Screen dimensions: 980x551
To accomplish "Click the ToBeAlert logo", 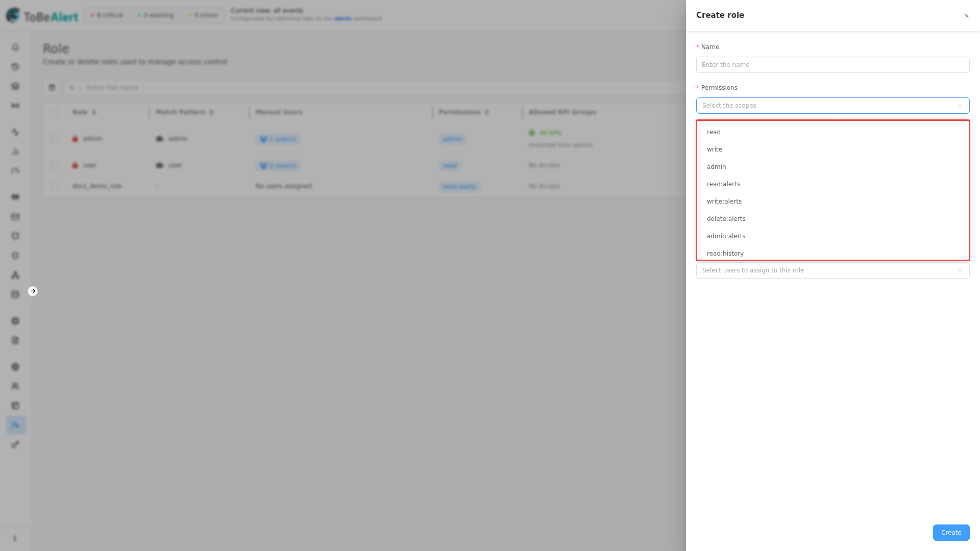I will click(42, 16).
